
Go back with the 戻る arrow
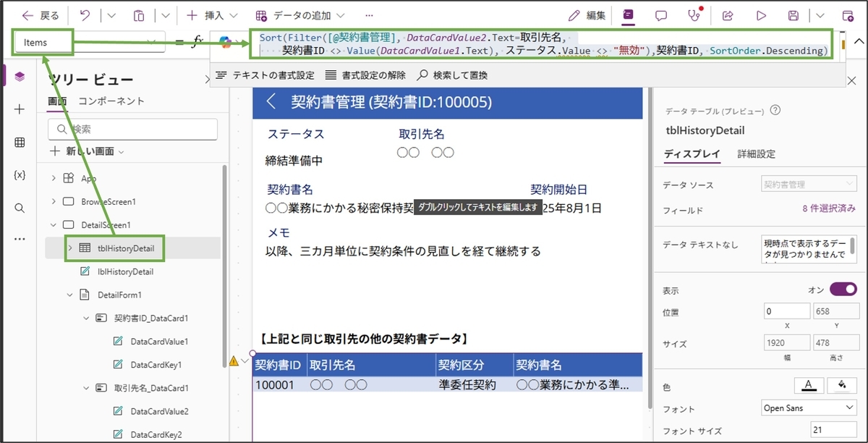[41, 14]
